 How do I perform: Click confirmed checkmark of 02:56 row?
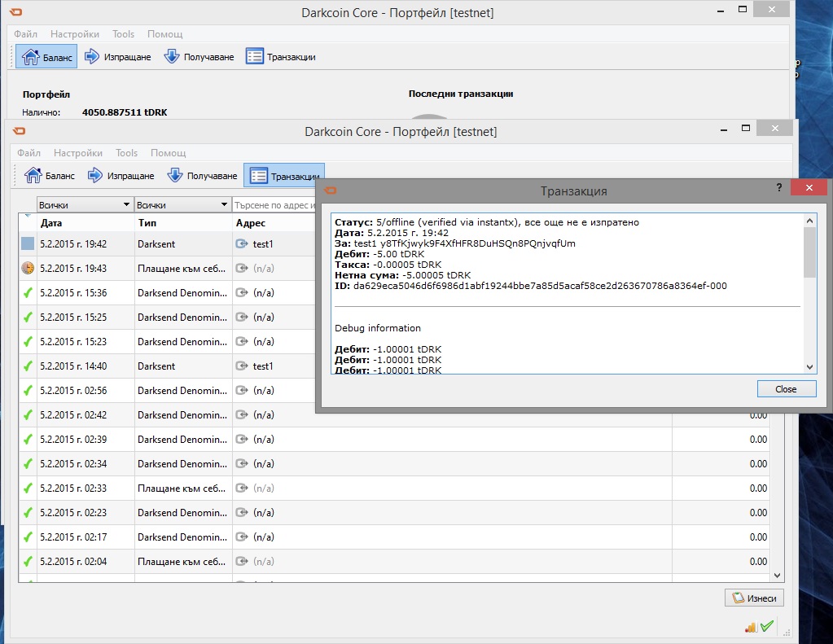28,391
